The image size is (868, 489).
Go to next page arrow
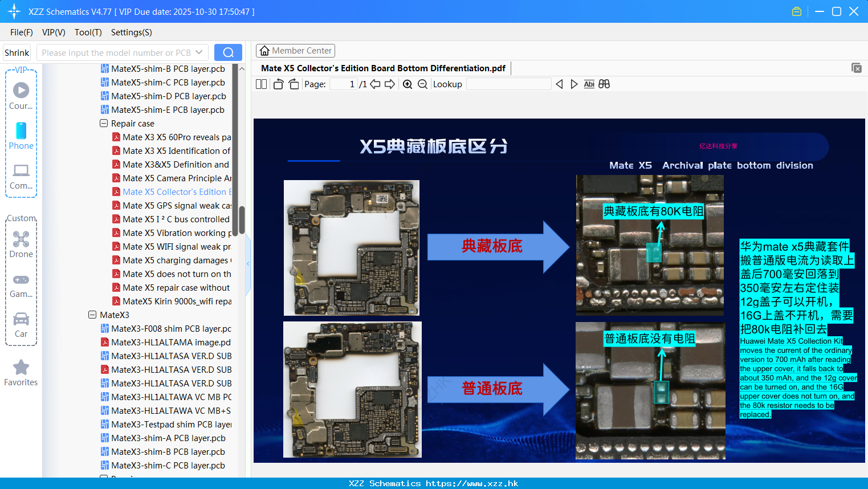click(x=390, y=84)
